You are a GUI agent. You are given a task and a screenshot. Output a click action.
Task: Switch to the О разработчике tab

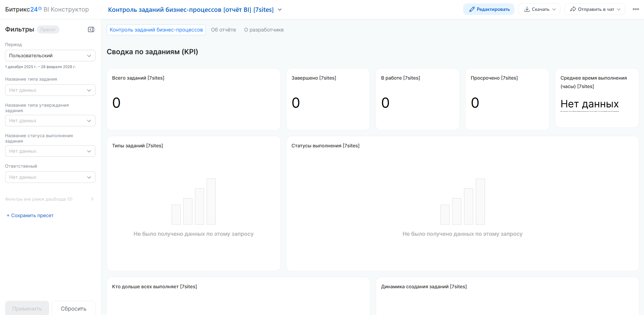tap(264, 30)
